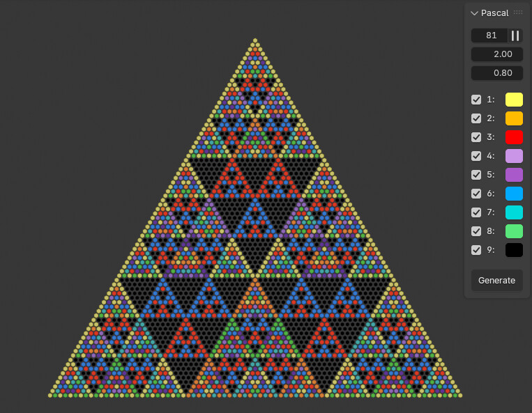Uncheck the checkbox for color 7

(476, 212)
